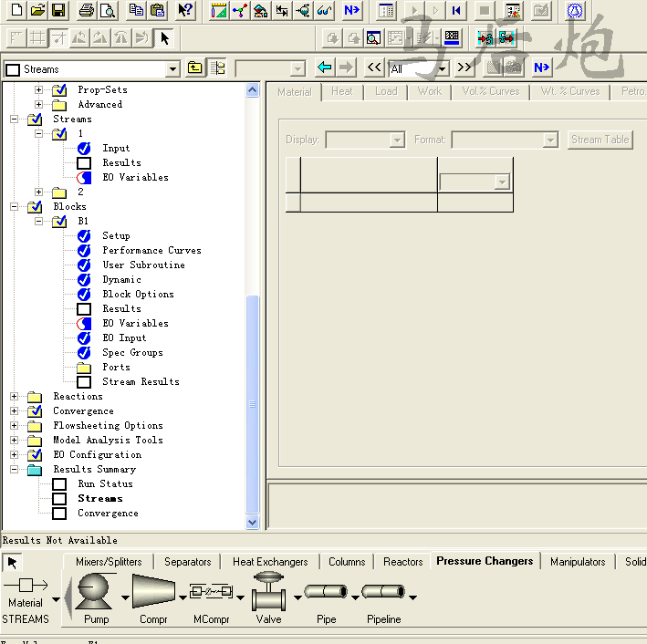
Task: Click the model library left scroll arrow
Action: (68, 598)
